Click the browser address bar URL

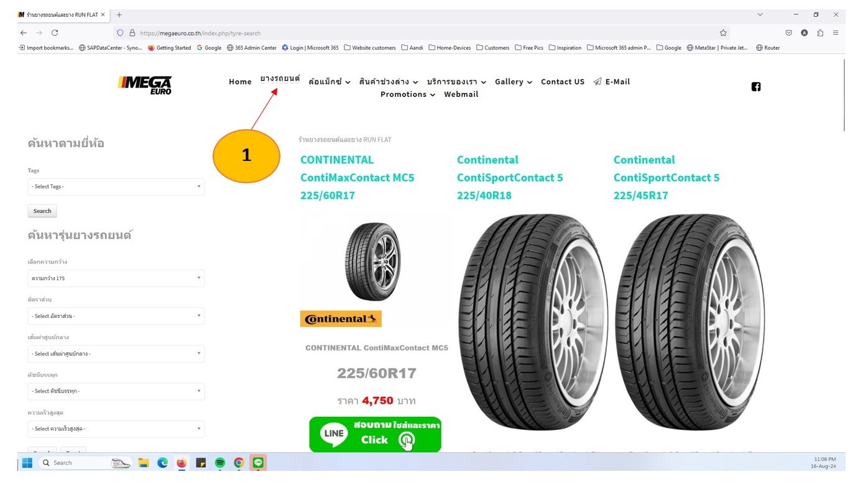(x=200, y=33)
